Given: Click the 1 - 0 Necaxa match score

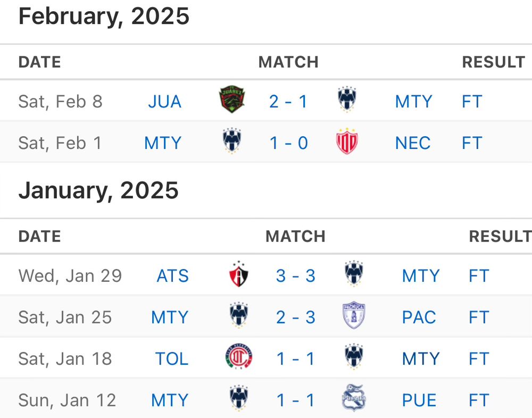Looking at the screenshot, I should [x=289, y=143].
